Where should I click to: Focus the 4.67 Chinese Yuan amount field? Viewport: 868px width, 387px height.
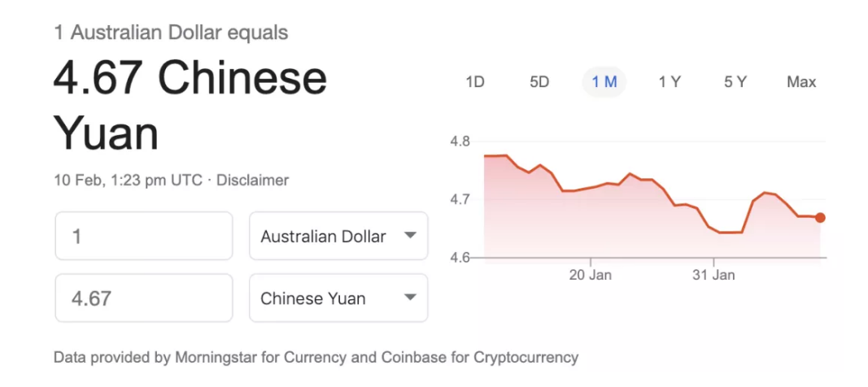click(x=144, y=298)
